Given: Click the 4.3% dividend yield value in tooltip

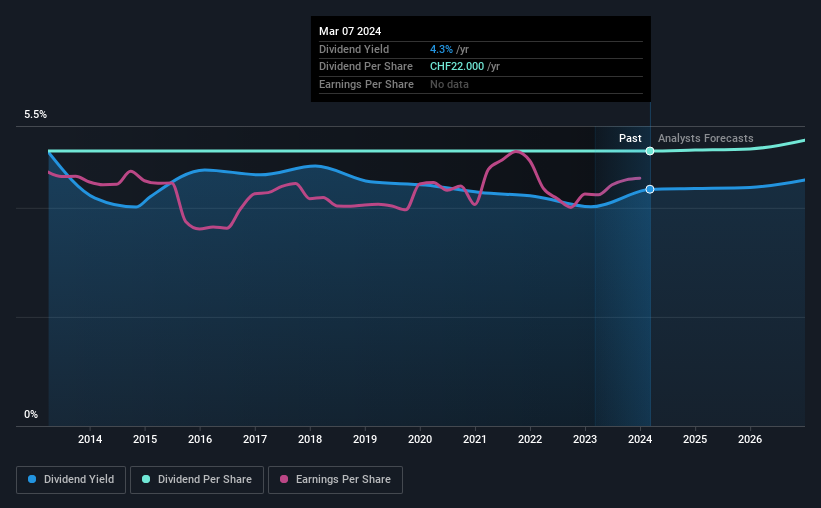Looking at the screenshot, I should pyautogui.click(x=441, y=49).
